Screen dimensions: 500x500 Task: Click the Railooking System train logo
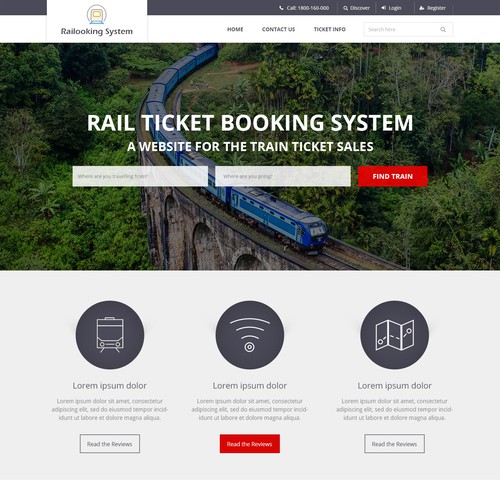tap(97, 14)
